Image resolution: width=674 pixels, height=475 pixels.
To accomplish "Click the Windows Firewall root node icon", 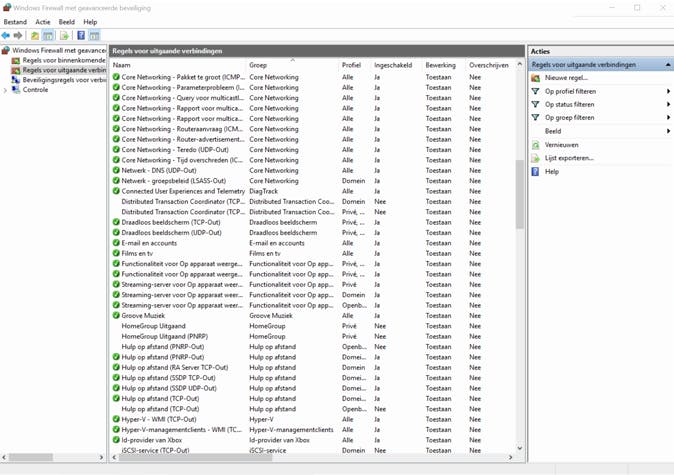I will point(6,50).
